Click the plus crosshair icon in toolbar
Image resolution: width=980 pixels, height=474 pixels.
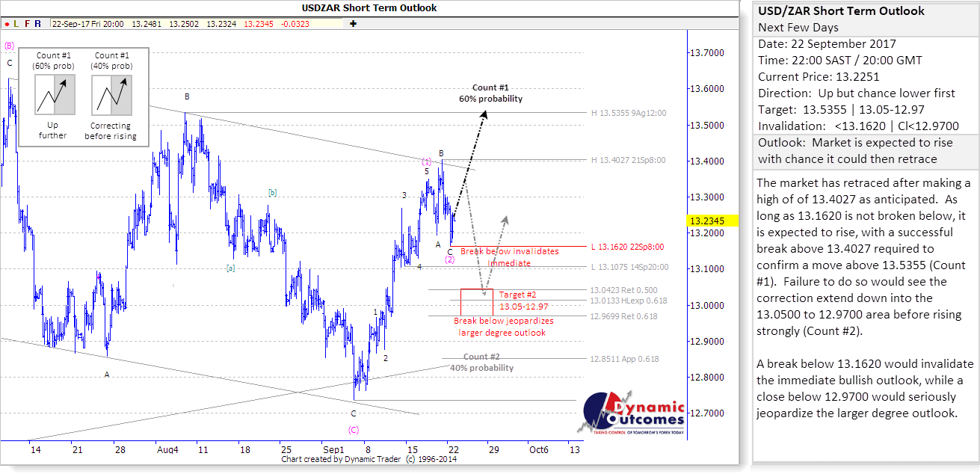(x=353, y=23)
